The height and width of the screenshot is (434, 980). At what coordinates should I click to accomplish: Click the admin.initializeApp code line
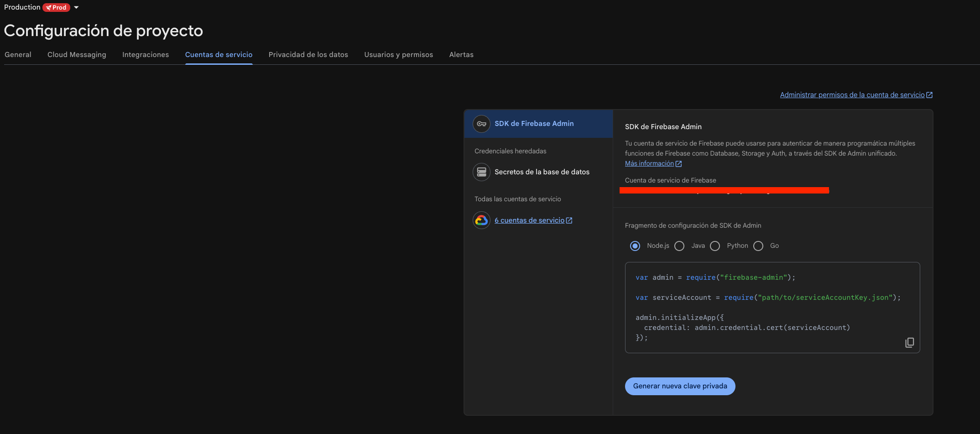(x=680, y=318)
